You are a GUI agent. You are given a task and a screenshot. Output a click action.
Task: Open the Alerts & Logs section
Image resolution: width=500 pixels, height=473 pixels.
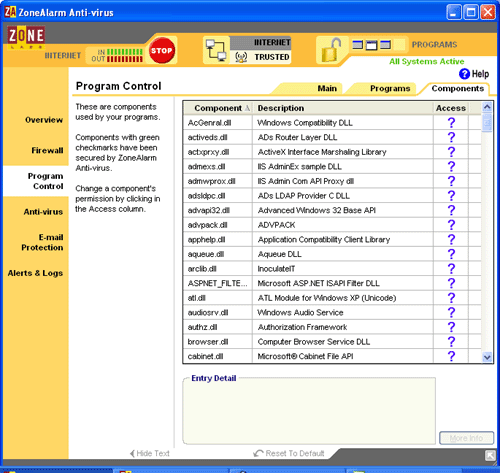(35, 273)
